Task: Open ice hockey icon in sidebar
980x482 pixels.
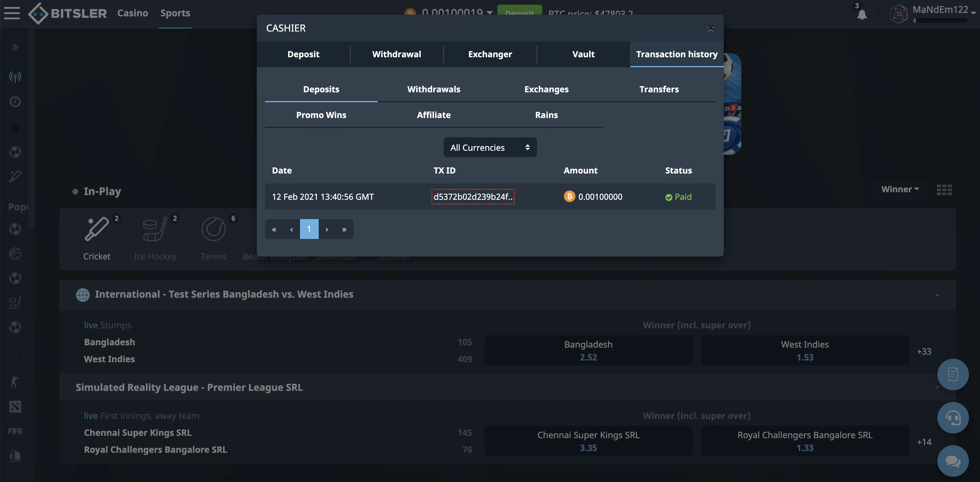Action: pos(15,303)
